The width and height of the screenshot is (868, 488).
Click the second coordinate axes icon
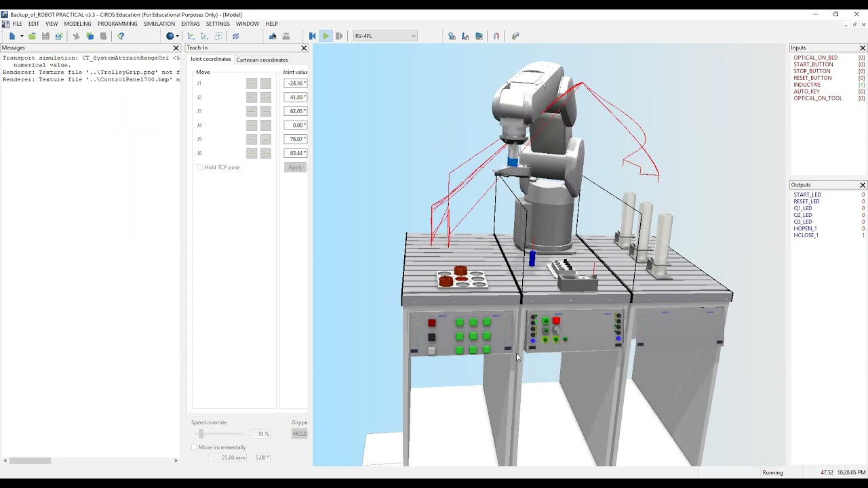204,36
